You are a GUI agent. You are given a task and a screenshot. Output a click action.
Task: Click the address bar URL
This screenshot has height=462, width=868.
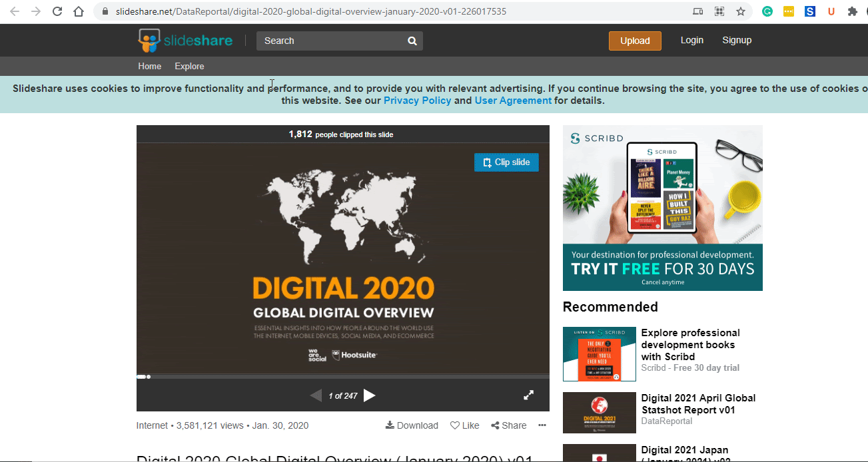coord(310,11)
